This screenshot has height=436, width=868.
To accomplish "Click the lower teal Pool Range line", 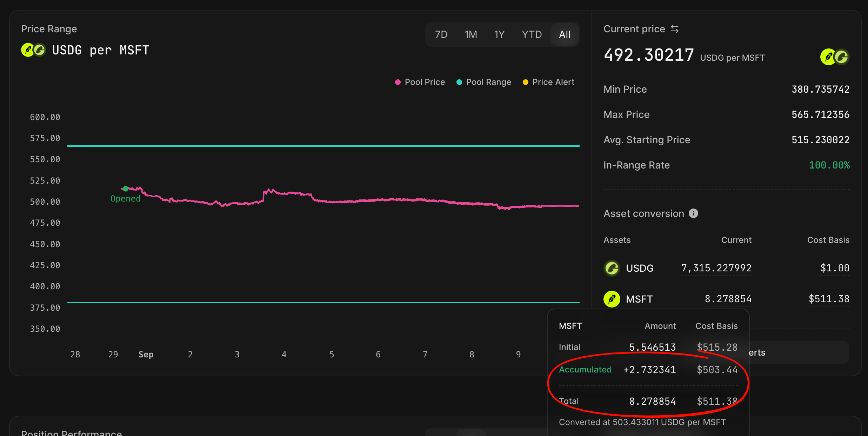I will pos(323,302).
